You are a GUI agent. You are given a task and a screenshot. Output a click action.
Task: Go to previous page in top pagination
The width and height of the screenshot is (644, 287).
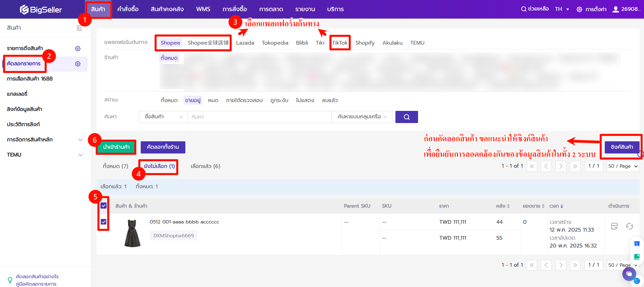546,166
